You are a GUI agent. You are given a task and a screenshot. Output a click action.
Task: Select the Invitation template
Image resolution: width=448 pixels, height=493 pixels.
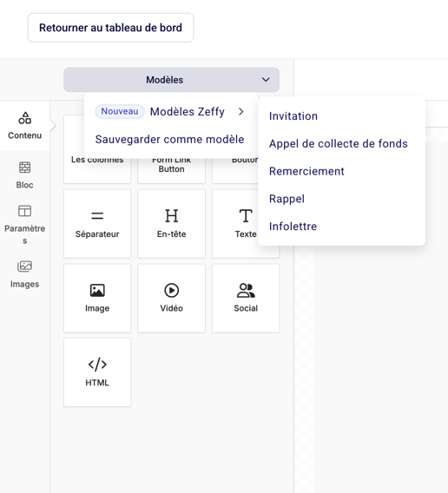pyautogui.click(x=293, y=116)
